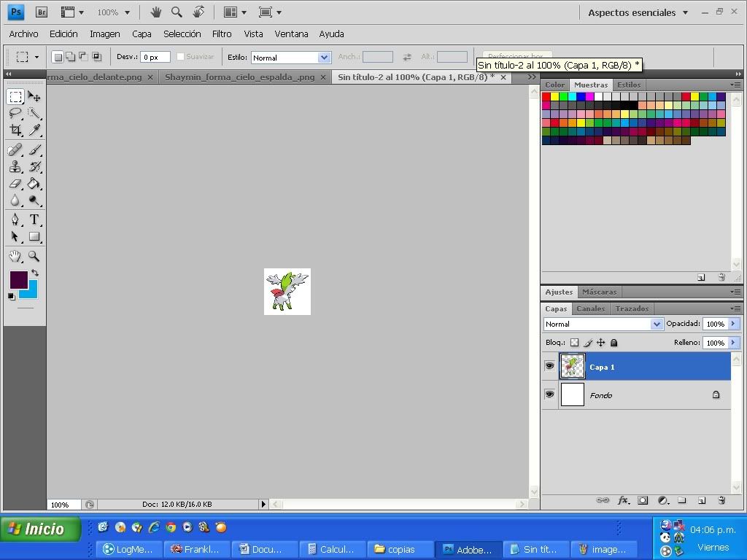Create a new adjustment layer
Image resolution: width=747 pixels, height=560 pixels.
coord(663,500)
